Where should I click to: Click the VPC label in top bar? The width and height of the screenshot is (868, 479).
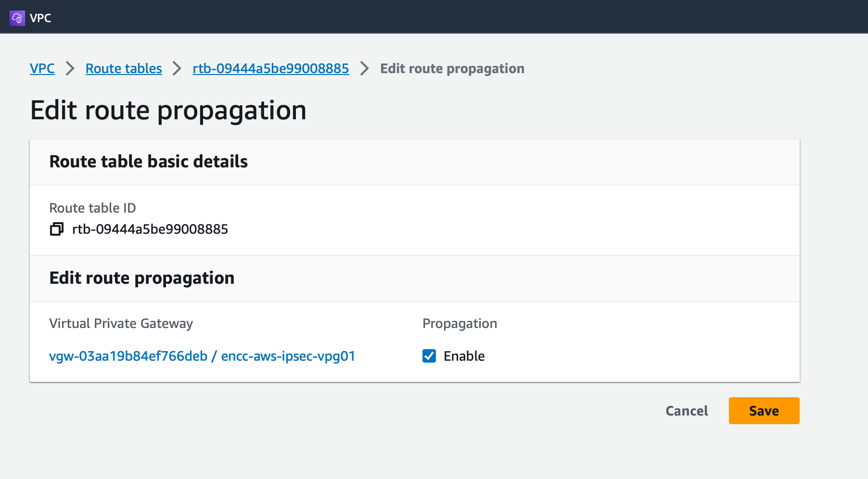40,18
